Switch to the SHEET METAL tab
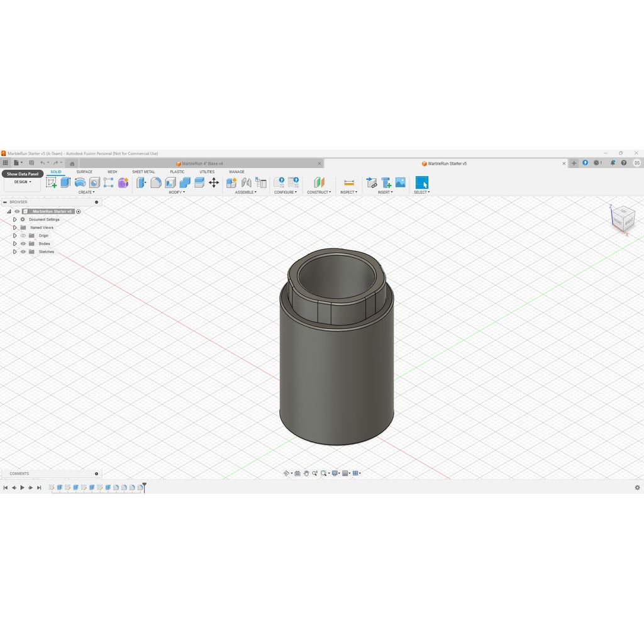Viewport: 644px width, 644px height. click(x=144, y=172)
